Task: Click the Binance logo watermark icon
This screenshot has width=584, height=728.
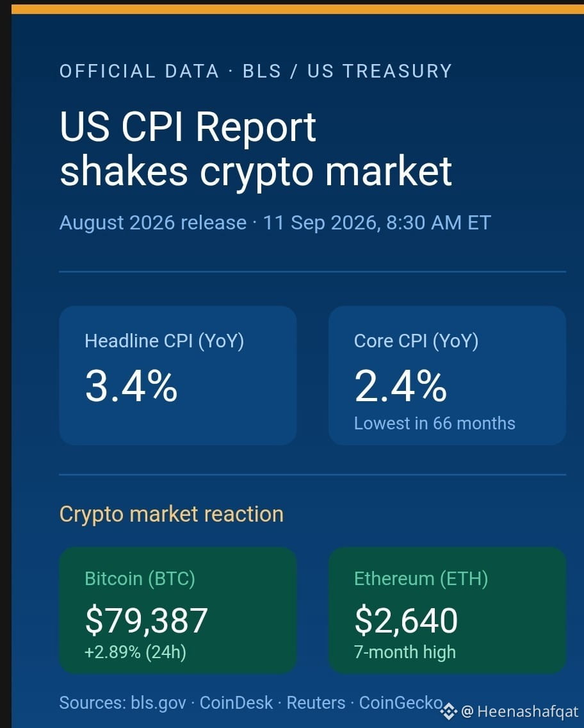Action: tap(448, 711)
